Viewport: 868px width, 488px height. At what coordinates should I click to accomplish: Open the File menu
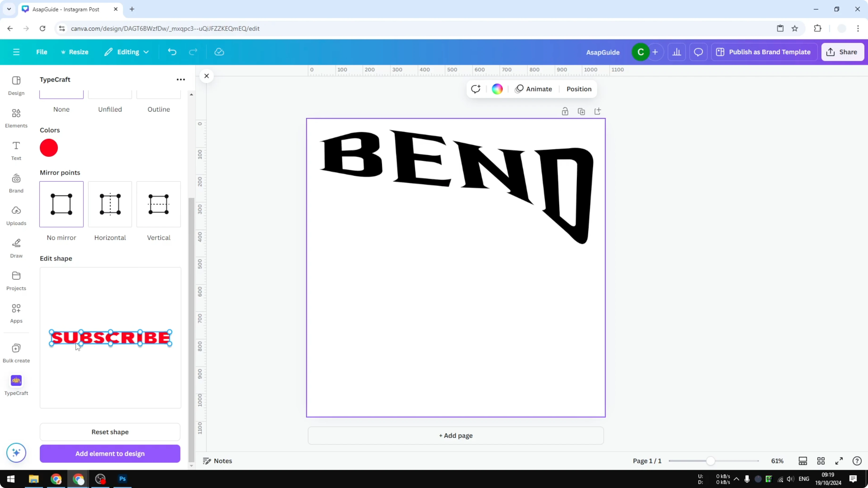click(42, 52)
